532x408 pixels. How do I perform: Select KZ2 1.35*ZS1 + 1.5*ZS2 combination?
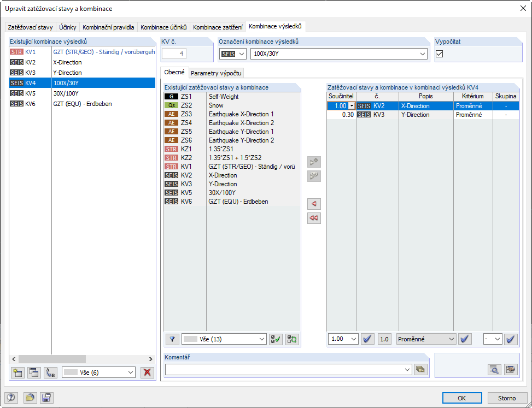232,158
